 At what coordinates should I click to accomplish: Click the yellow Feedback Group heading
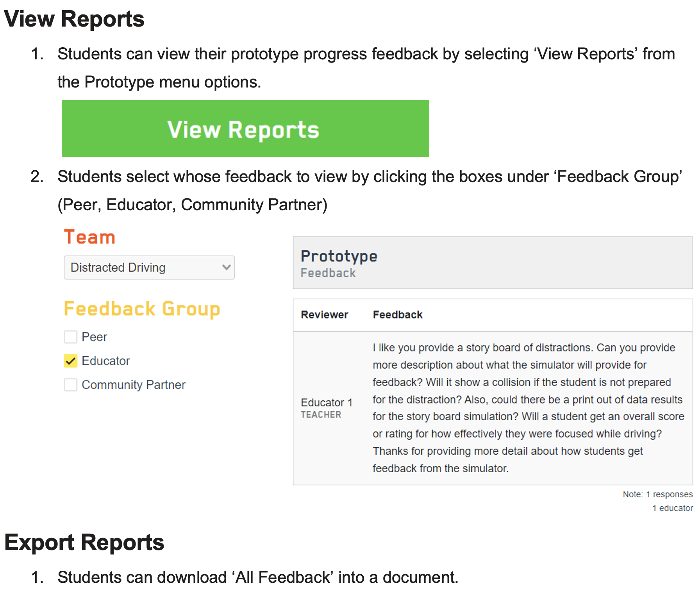pos(142,309)
